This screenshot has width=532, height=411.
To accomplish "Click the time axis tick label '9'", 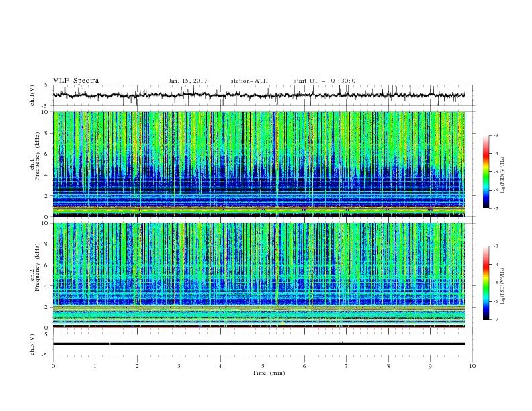I will tap(430, 366).
